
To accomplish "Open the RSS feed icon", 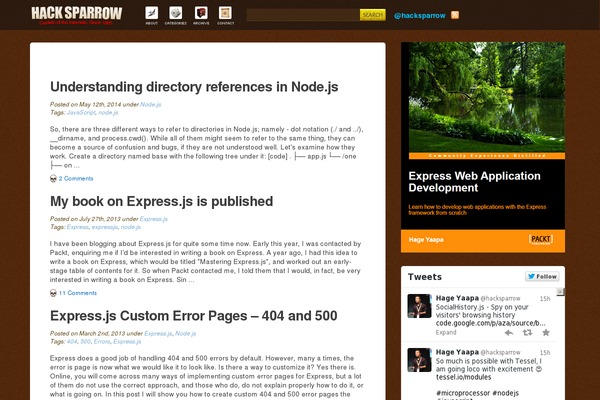I will tap(455, 15).
